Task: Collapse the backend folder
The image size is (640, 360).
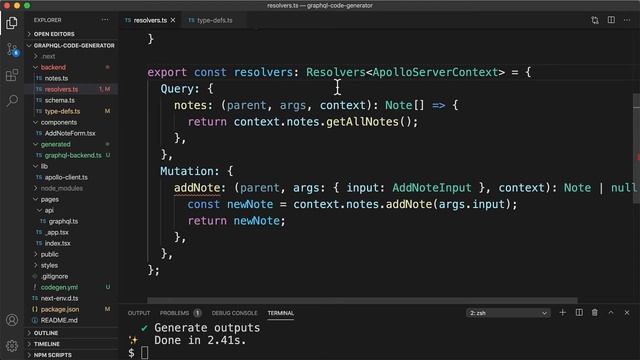Action: click(x=53, y=67)
